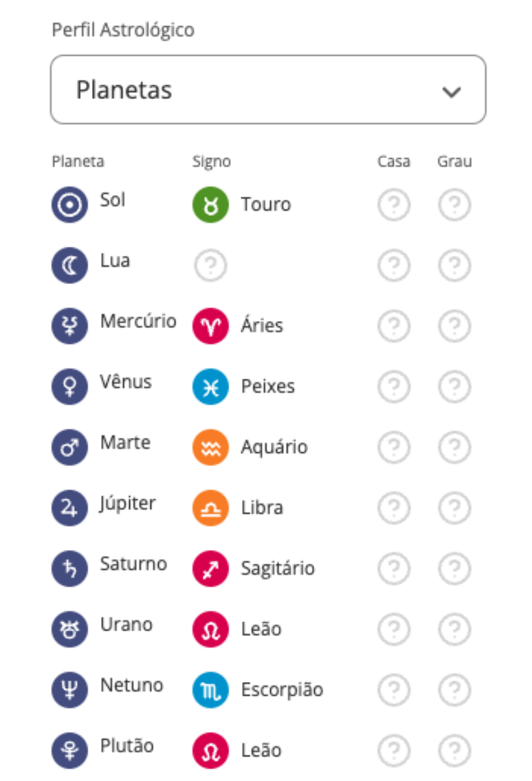Click the orange Aquário sign icon
Screen dimensions: 532x781
(x=210, y=448)
